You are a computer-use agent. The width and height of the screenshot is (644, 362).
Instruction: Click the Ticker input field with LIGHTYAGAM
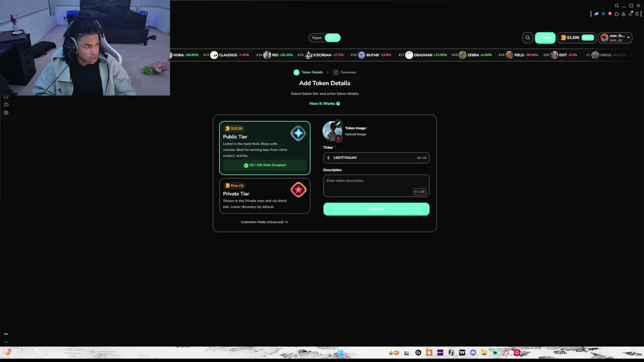coord(376,158)
